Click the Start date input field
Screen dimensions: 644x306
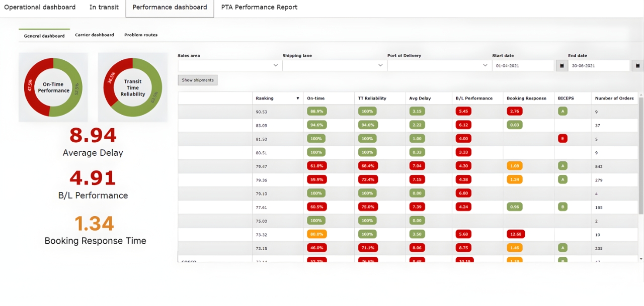tap(523, 65)
